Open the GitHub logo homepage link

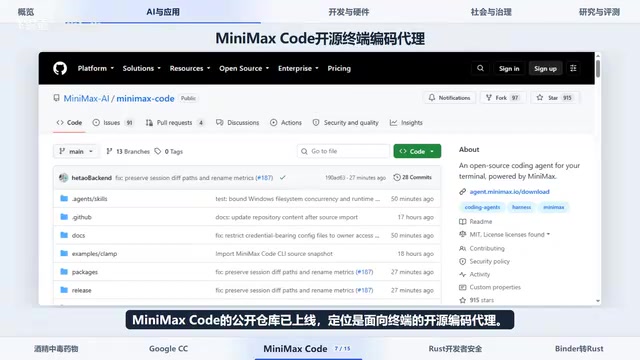(60, 68)
